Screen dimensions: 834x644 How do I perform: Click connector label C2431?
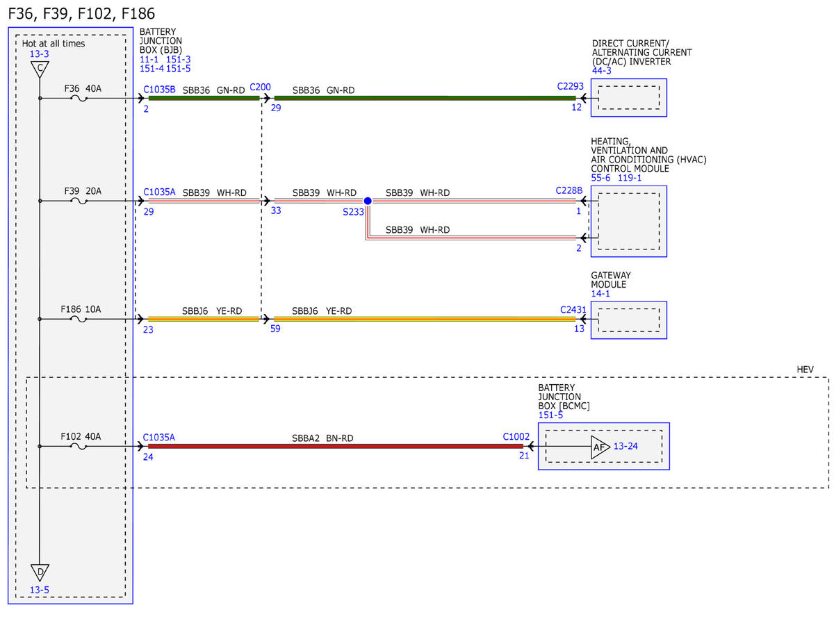pos(573,309)
